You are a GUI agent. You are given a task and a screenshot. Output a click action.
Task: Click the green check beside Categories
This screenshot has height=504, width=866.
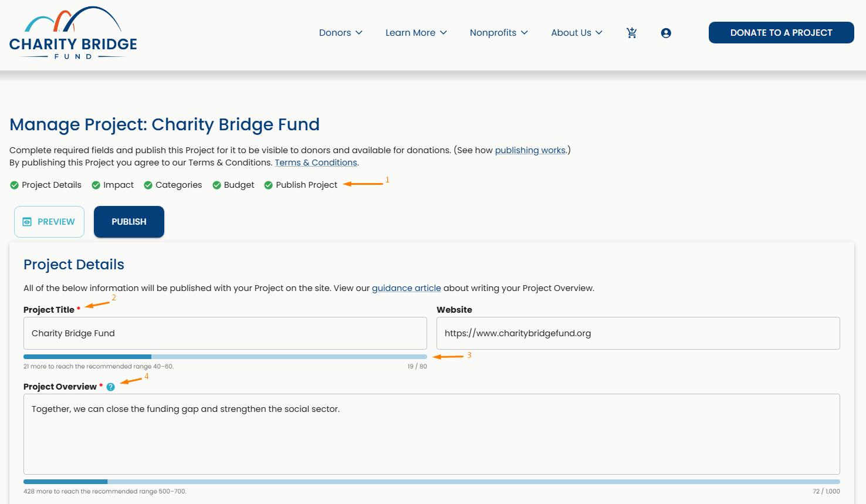(148, 185)
